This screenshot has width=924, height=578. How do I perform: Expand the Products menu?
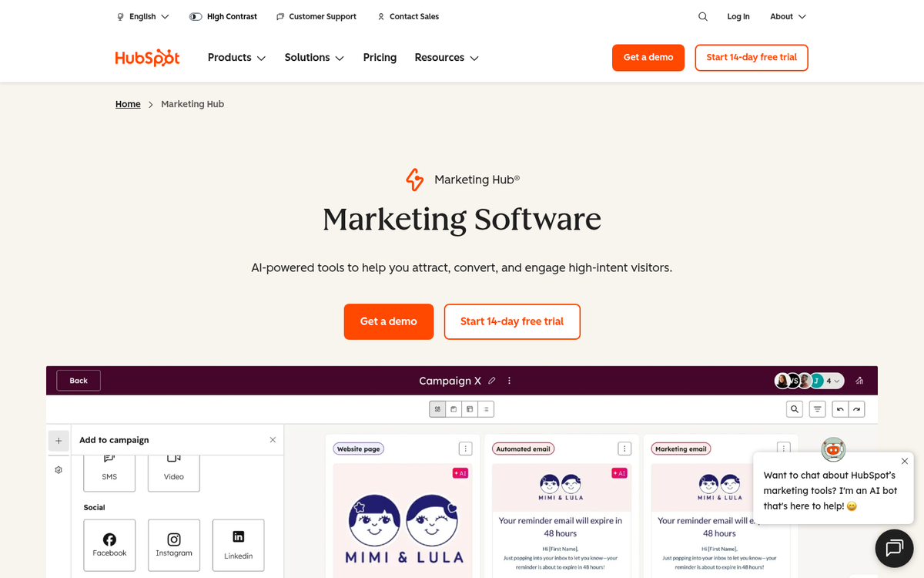pos(236,57)
